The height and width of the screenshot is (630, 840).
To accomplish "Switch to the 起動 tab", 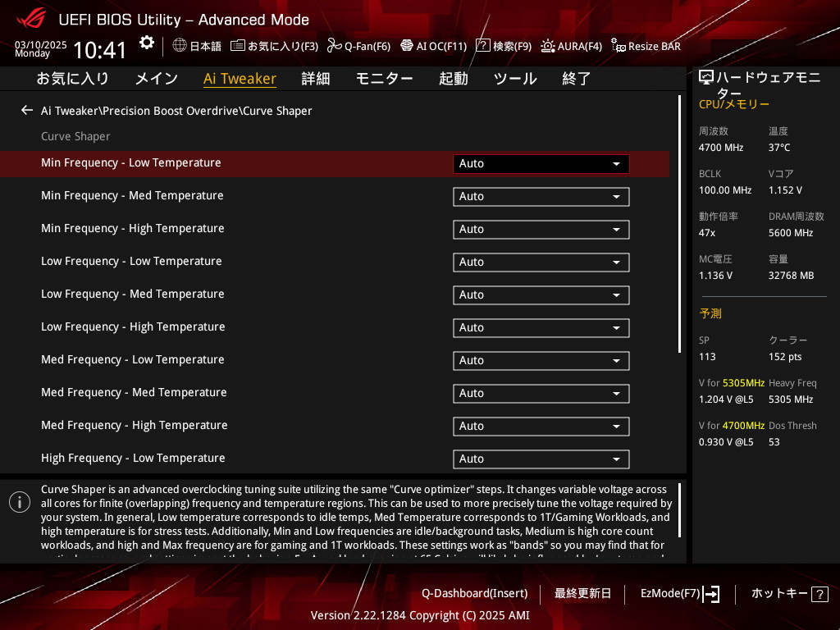I will pos(453,78).
